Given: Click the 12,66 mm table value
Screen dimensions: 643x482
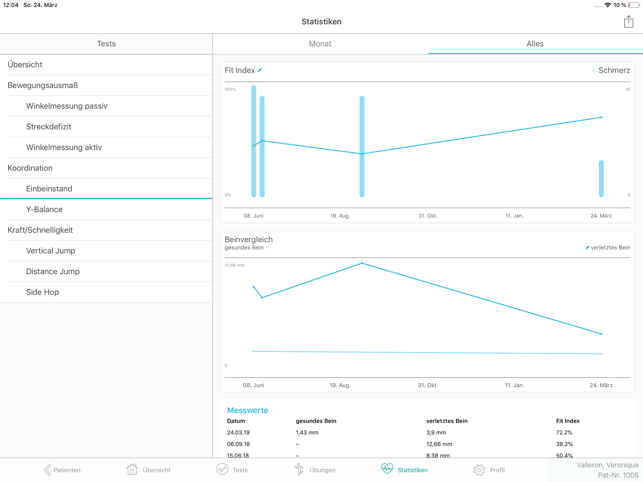Looking at the screenshot, I should pos(439,444).
